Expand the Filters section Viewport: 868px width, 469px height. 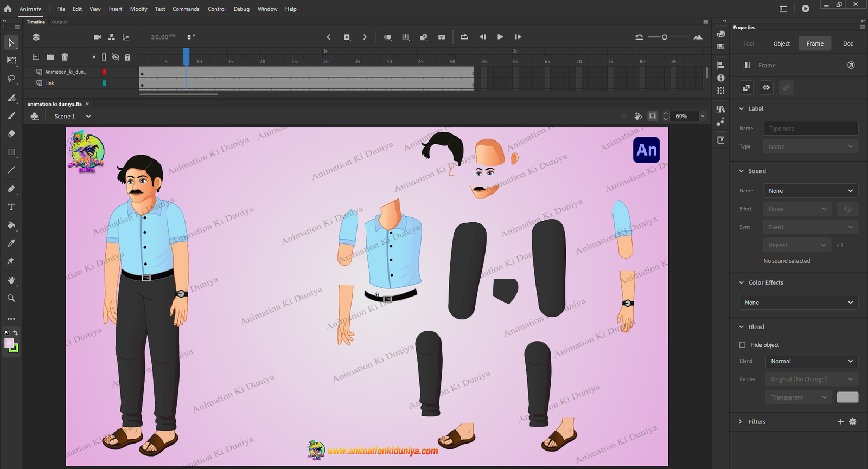coord(741,421)
